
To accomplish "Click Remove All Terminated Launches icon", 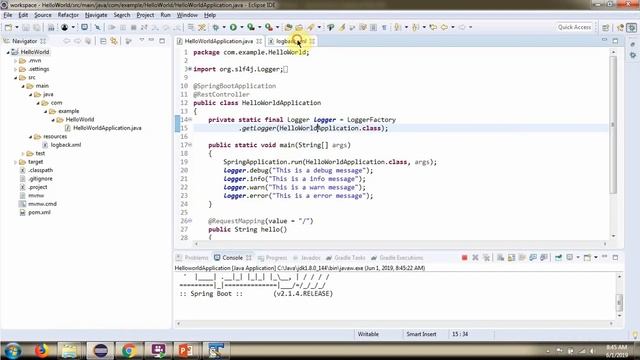I will 486,258.
